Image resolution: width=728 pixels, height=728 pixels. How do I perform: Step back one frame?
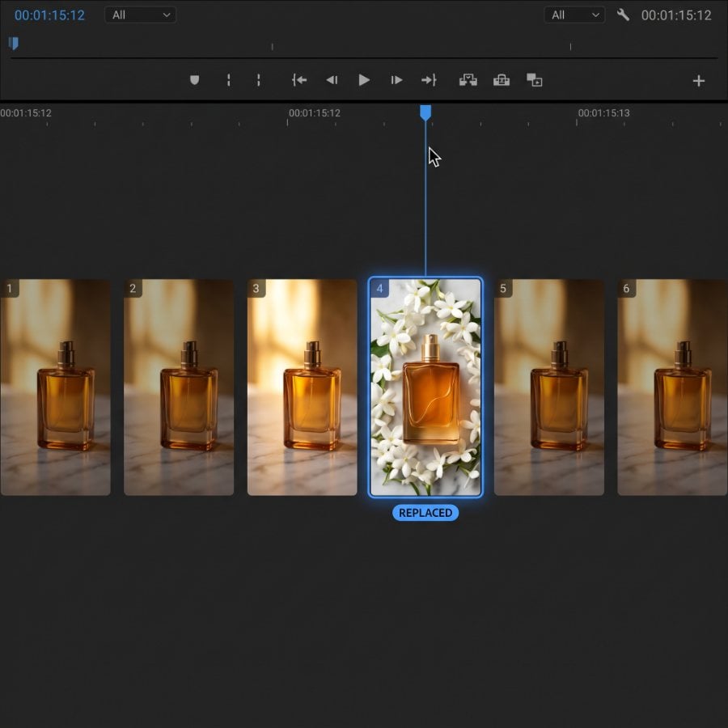point(332,80)
